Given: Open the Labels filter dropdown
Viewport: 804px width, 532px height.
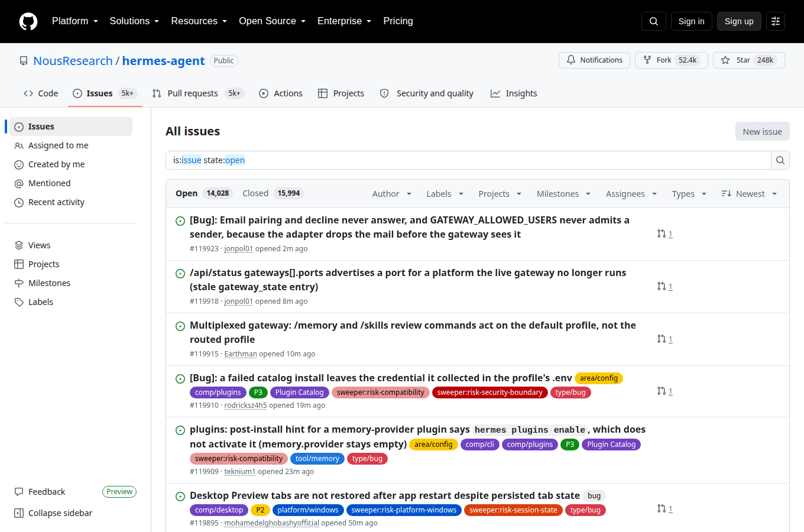Looking at the screenshot, I should click(445, 194).
